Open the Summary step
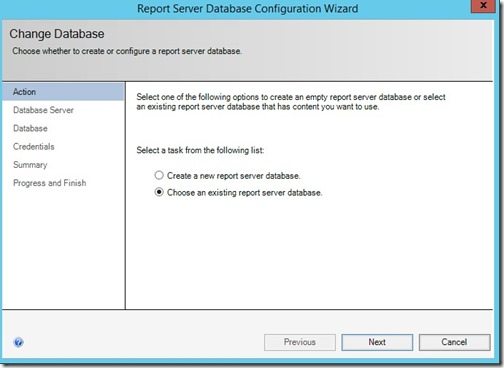 point(30,165)
